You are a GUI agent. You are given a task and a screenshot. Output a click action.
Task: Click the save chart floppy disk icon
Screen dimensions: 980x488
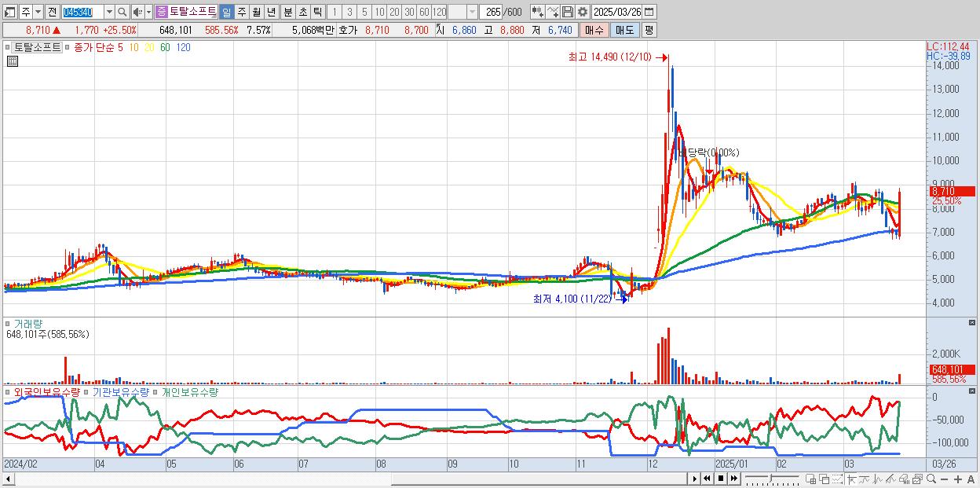(567, 12)
